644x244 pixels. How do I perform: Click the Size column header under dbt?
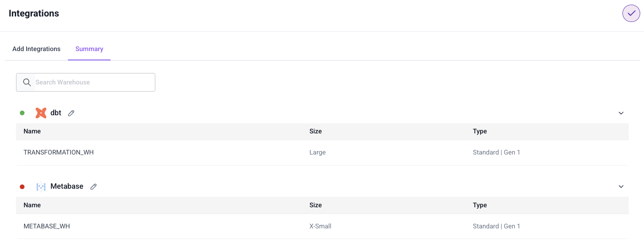pyautogui.click(x=315, y=131)
